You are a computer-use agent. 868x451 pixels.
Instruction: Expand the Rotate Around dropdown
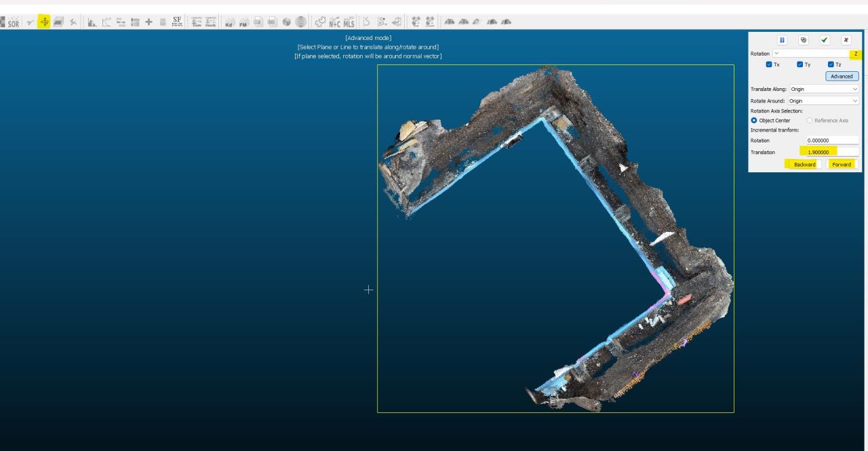[824, 100]
